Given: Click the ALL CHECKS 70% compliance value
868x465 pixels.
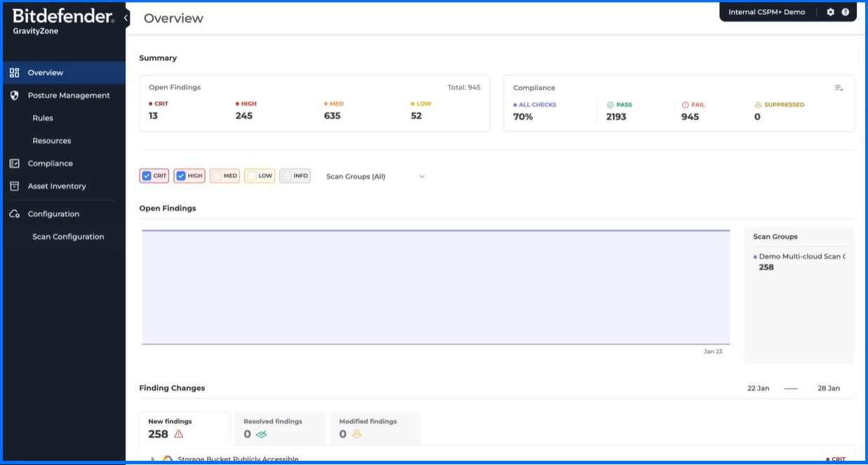Looking at the screenshot, I should tap(523, 116).
